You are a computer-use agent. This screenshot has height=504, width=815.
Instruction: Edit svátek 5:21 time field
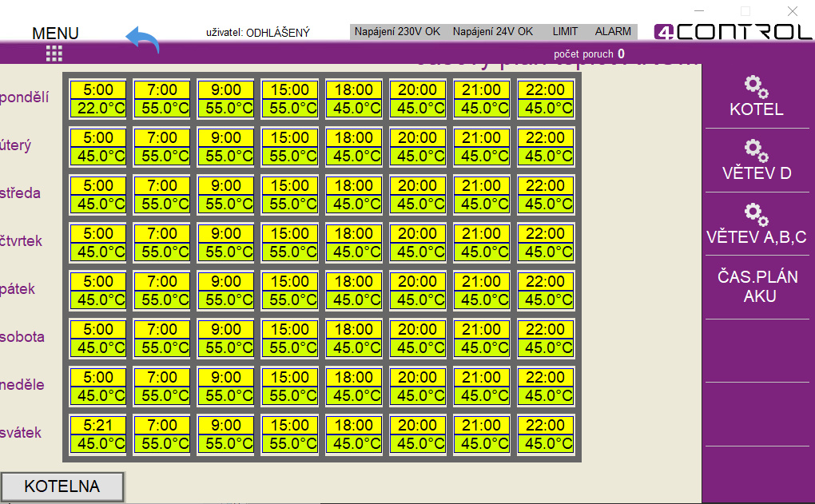[x=98, y=426]
